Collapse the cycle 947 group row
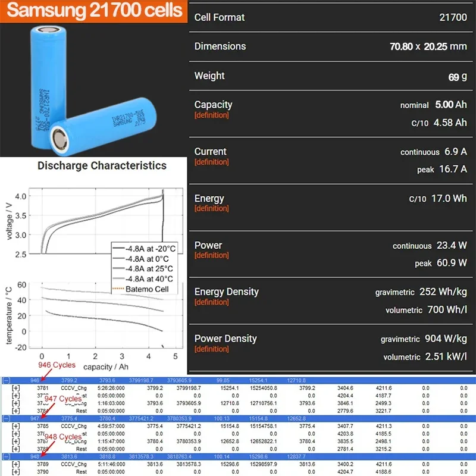 tap(7, 419)
